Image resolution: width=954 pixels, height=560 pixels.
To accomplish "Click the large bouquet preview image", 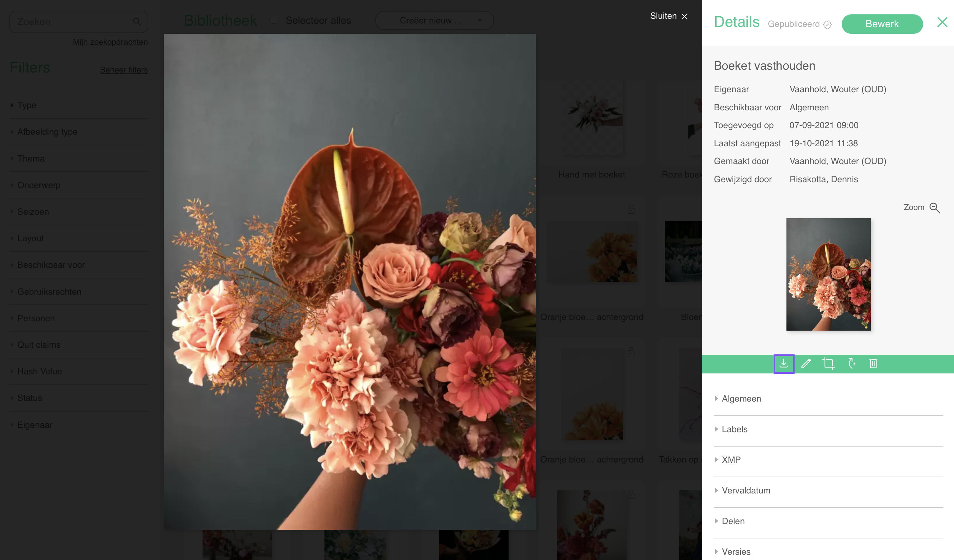I will tap(349, 282).
